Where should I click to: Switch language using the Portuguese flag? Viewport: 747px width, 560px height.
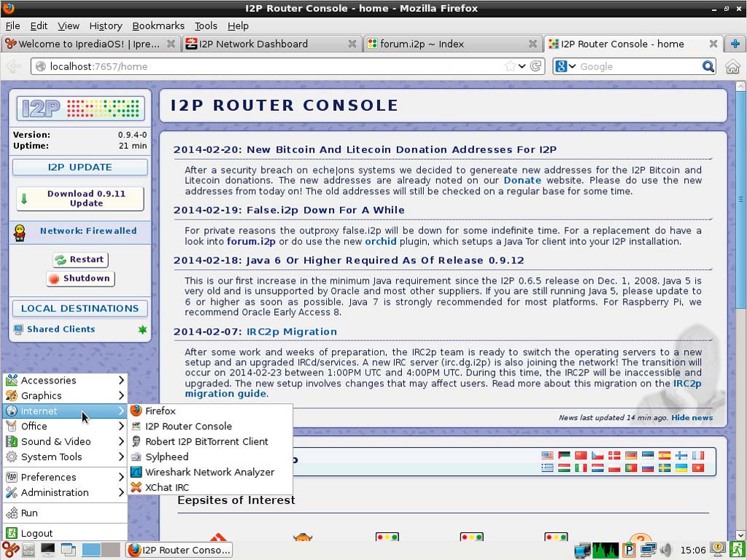pos(631,467)
